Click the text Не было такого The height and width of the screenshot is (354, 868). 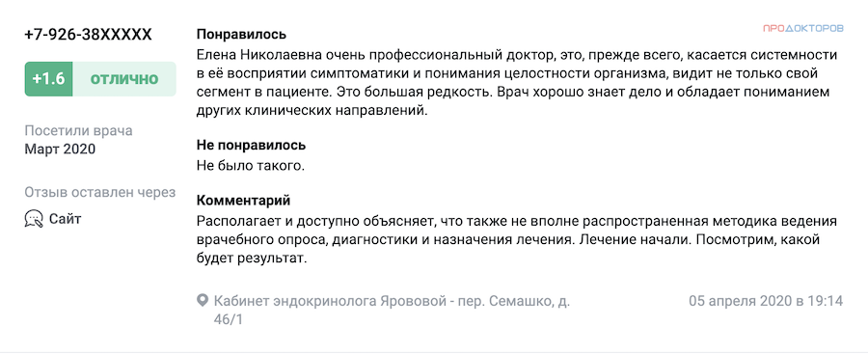pos(251,165)
